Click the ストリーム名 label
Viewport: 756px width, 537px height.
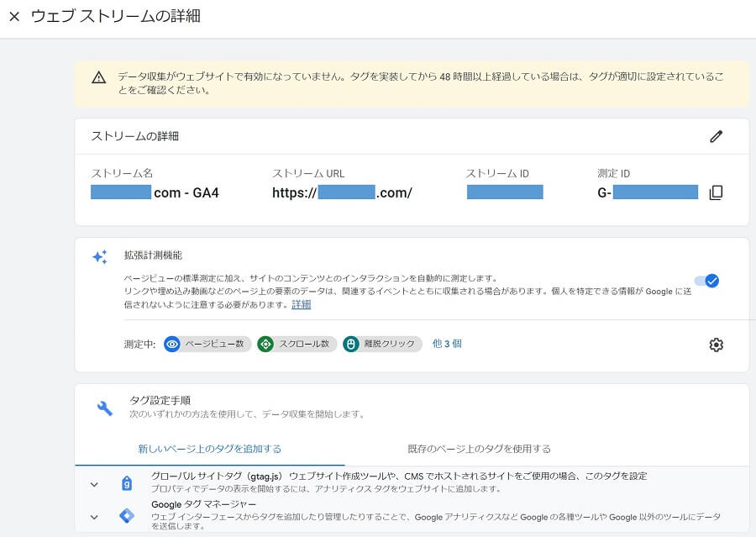pos(122,173)
